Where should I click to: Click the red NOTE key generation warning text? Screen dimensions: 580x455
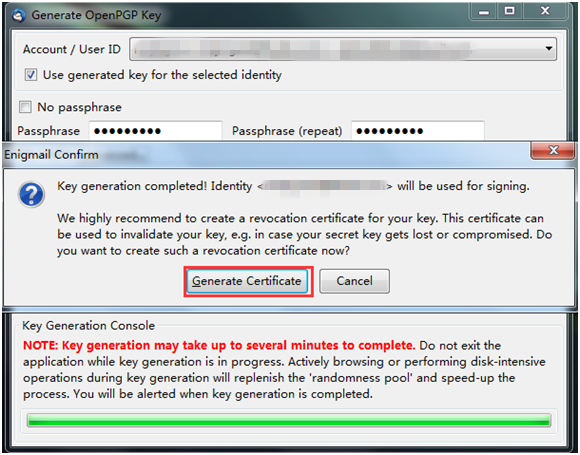coord(219,345)
